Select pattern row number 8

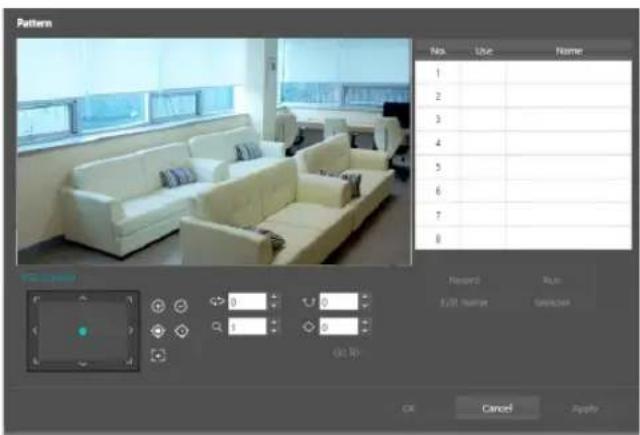coord(523,238)
